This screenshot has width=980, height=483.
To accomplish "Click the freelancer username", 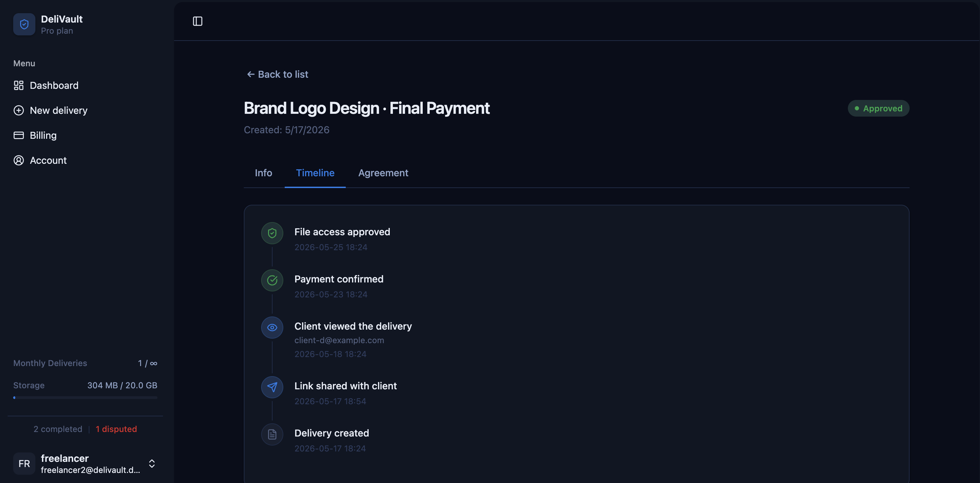I will [65, 458].
